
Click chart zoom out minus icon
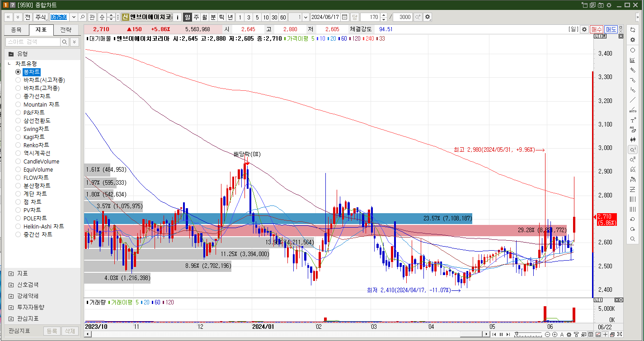[x=547, y=334]
